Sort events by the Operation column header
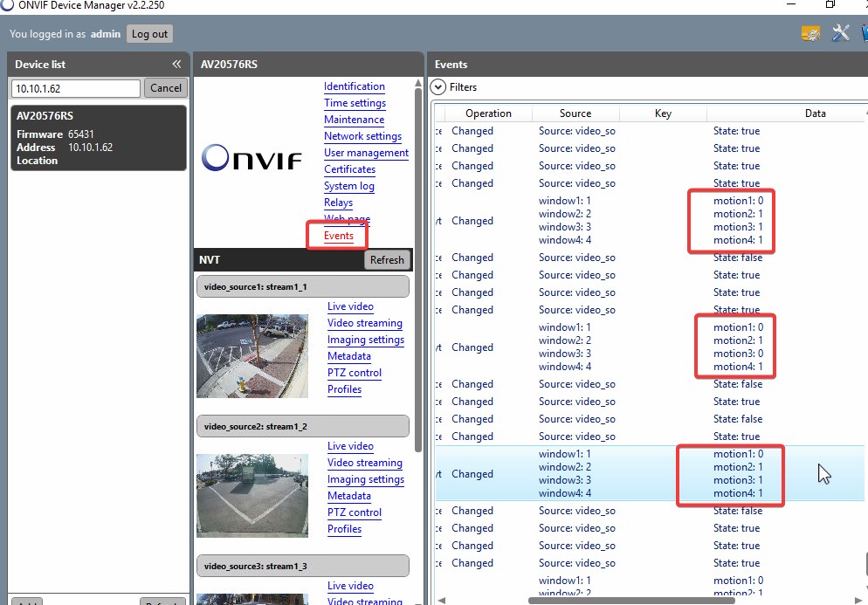 (488, 113)
